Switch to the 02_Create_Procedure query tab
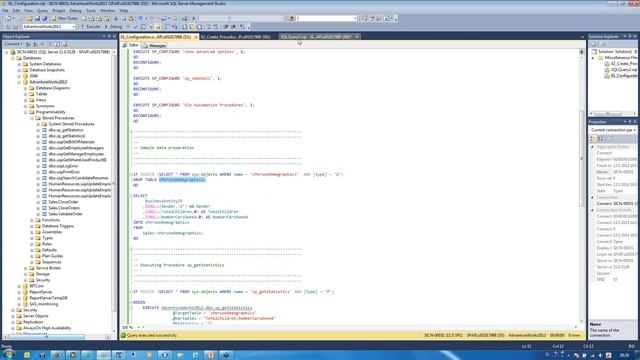Viewport: 640px width, 360px height. tap(235, 37)
